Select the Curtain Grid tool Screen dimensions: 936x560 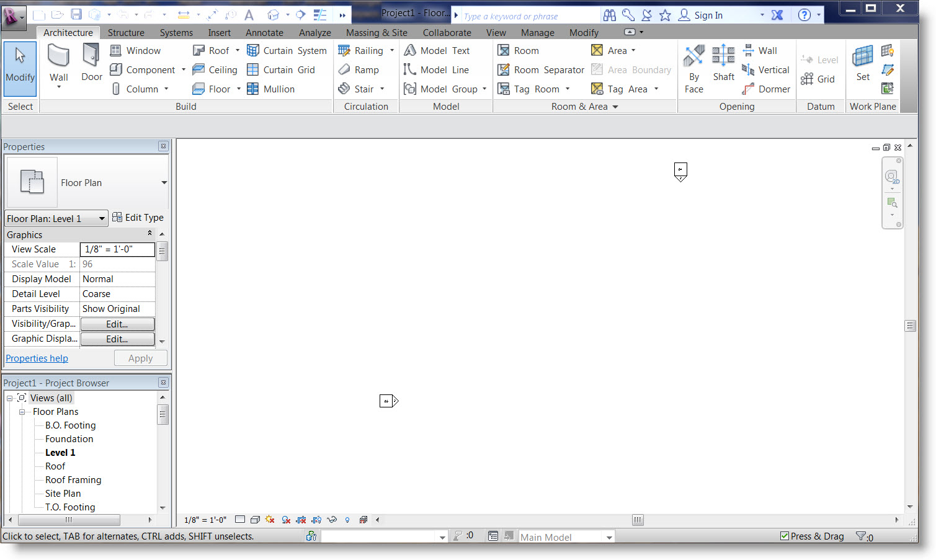(x=281, y=70)
